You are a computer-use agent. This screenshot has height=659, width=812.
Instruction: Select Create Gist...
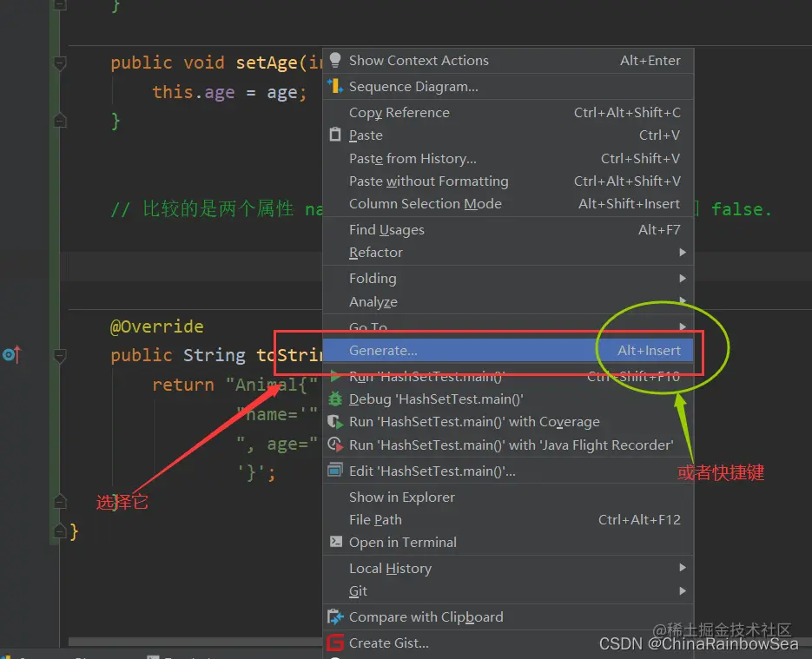point(508,643)
